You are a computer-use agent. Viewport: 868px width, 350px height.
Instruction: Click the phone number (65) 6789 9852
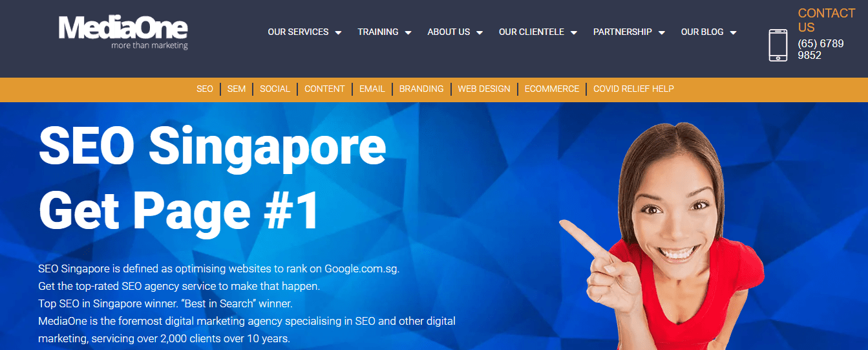click(x=820, y=49)
